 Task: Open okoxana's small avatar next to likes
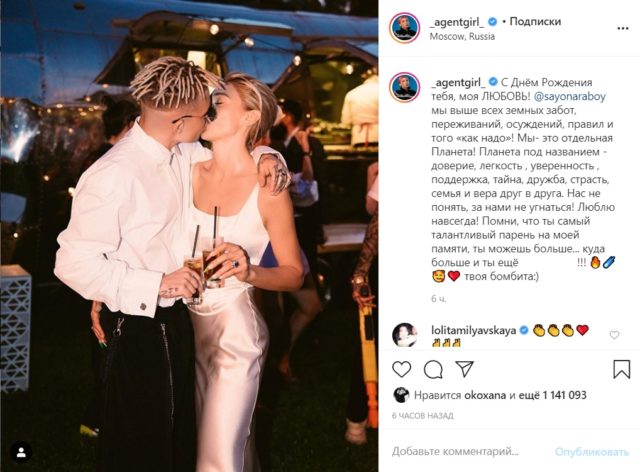401,395
